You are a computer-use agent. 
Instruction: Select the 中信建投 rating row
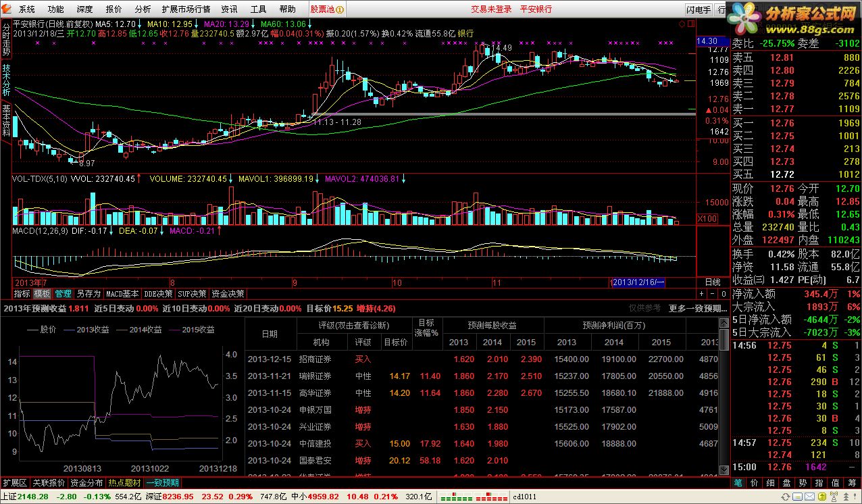pyautogui.click(x=482, y=444)
